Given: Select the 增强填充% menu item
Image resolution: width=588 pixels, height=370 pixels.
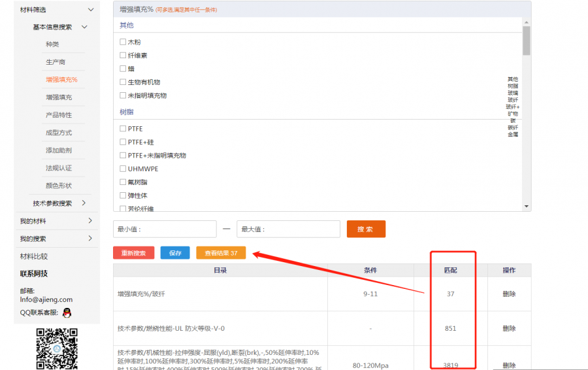Looking at the screenshot, I should [x=61, y=80].
